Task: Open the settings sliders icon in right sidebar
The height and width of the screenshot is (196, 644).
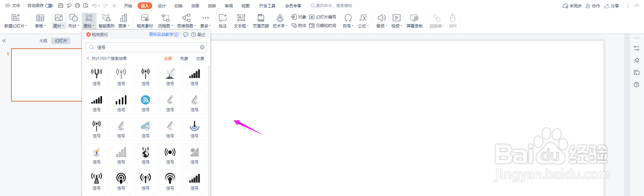Action: (x=637, y=48)
